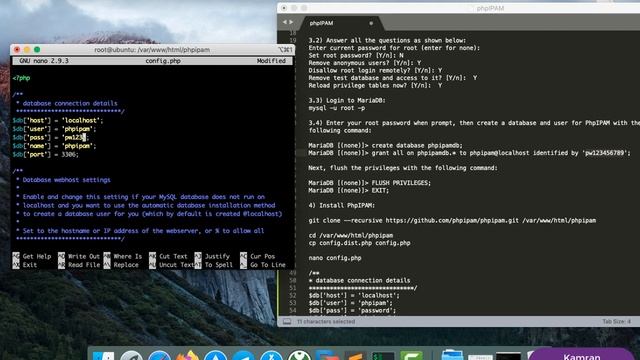Viewport: 640px width, 360px height.
Task: Click nano's Where Is shortcut
Action: [x=123, y=256]
